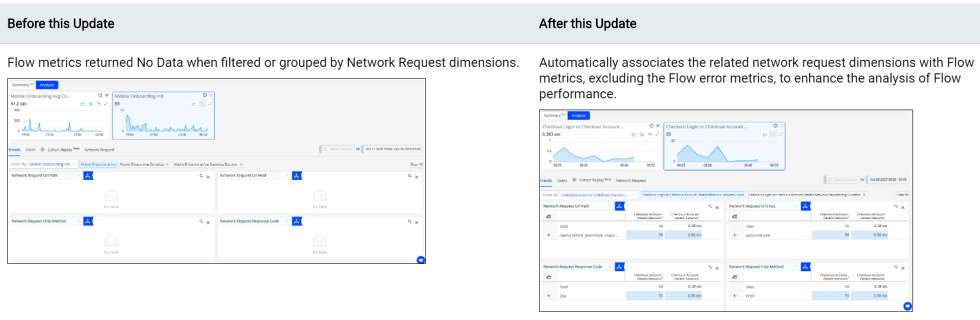Click chart icon in Network Request Url Path table (After)
Viewport: 980px width, 320px height.
549,216
